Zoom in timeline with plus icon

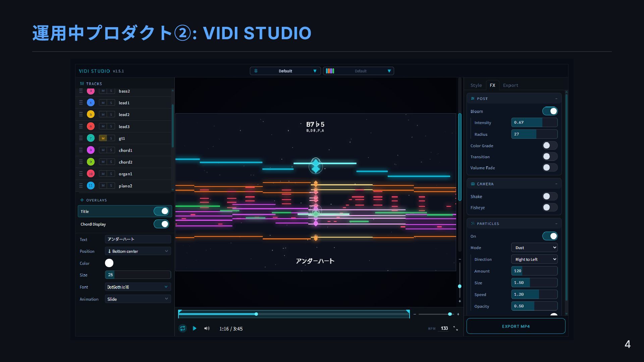[x=458, y=314]
